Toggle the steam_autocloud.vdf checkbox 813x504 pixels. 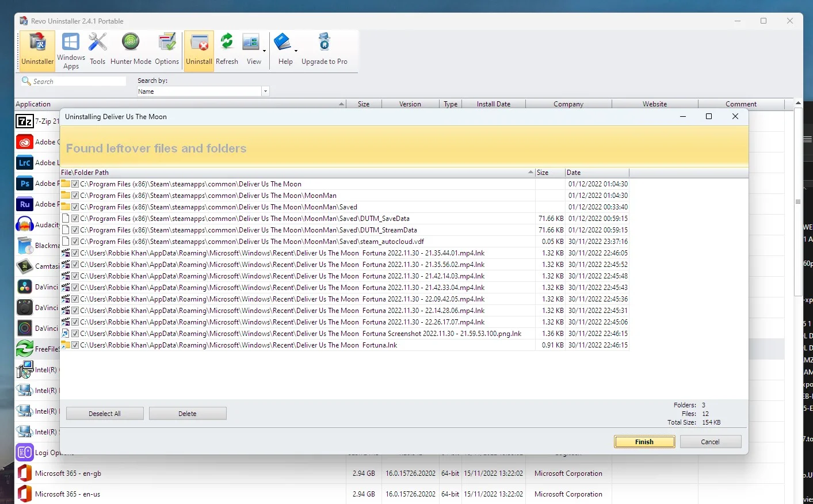pos(75,242)
